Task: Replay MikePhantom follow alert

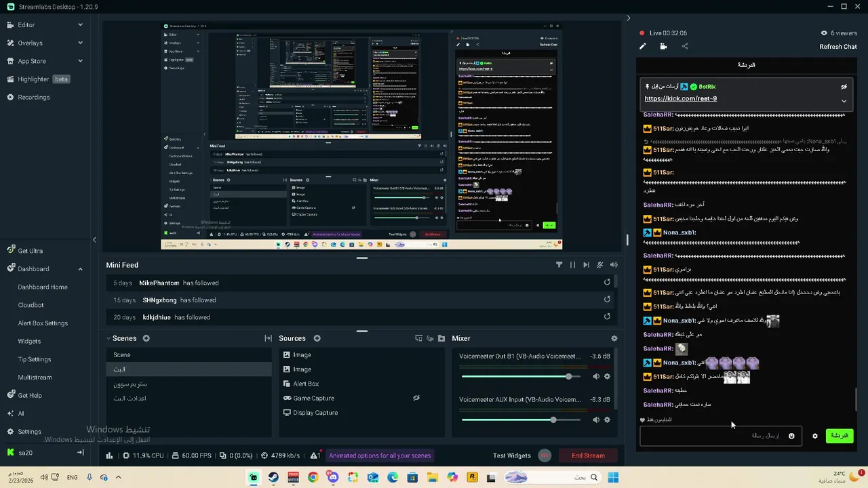Action: pos(607,283)
